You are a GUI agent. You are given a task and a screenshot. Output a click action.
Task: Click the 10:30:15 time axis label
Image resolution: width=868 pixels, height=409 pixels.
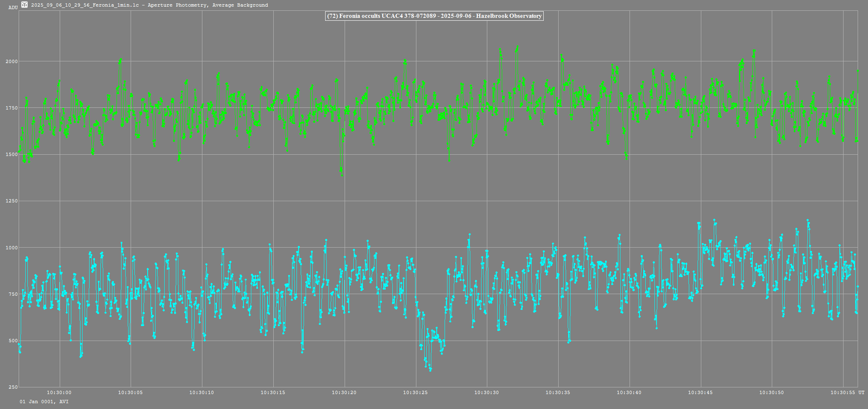[x=273, y=392]
